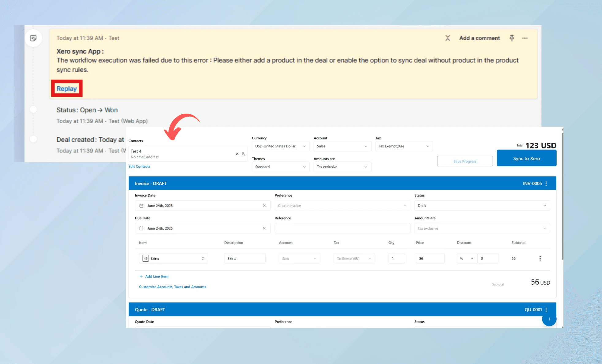Open the invoice Status Draft dropdown
The height and width of the screenshot is (364, 602).
(x=482, y=206)
